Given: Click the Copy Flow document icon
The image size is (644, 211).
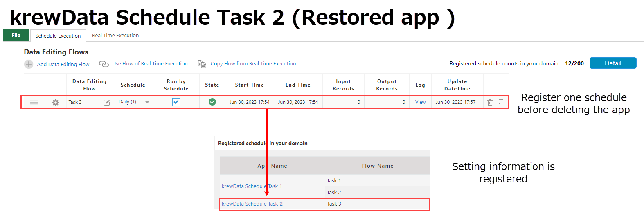Looking at the screenshot, I should (x=202, y=64).
